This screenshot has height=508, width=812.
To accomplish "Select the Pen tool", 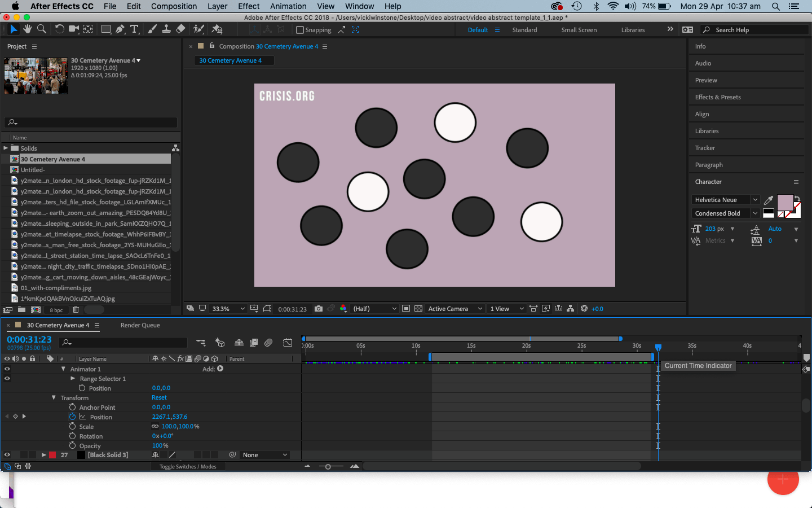I will (x=120, y=29).
